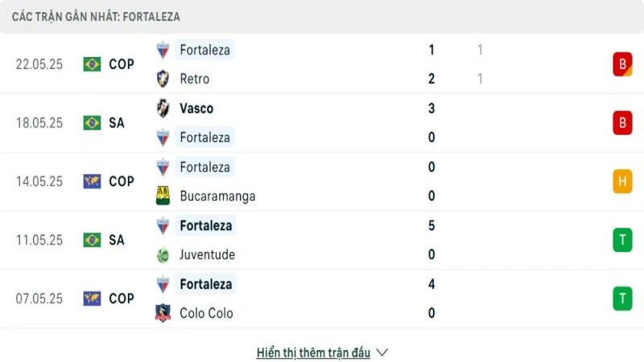644x362 pixels.
Task: Click the orange H draw result badge
Action: click(x=621, y=182)
